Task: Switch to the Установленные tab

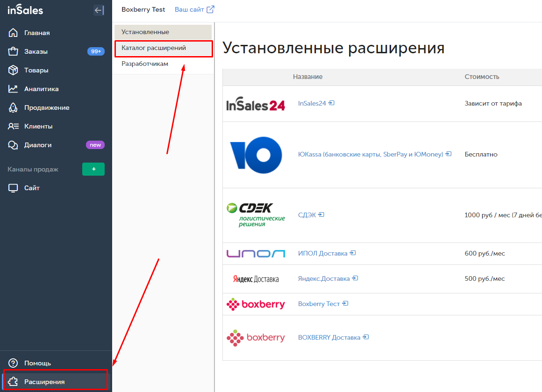Action: point(163,32)
